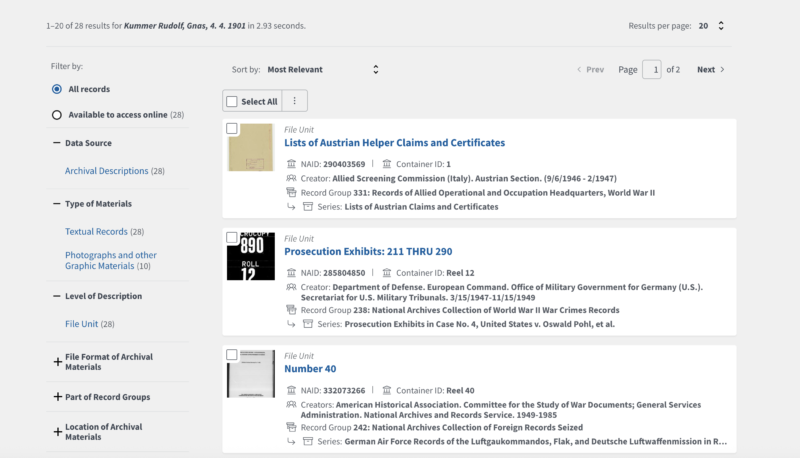Click the Next page chevron arrow
Screen dimensions: 800x458
tap(722, 70)
